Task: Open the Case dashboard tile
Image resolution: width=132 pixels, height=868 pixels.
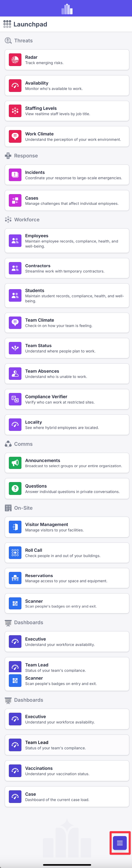Action: [x=67, y=797]
